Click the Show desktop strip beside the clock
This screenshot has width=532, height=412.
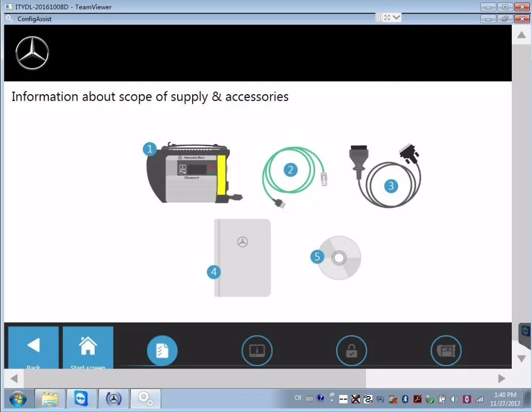[x=528, y=399]
